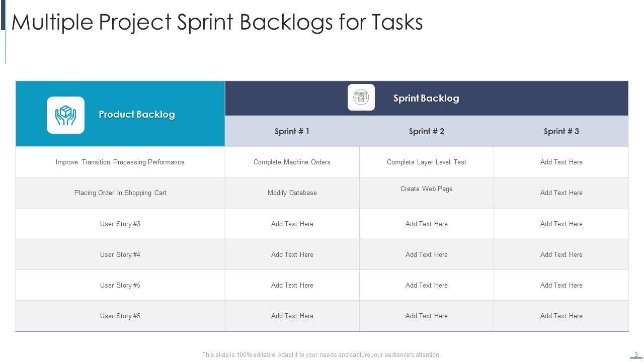This screenshot has height=362, width=644.
Task: Click the Product Backlog box-in-hands icon
Action: coord(65,115)
